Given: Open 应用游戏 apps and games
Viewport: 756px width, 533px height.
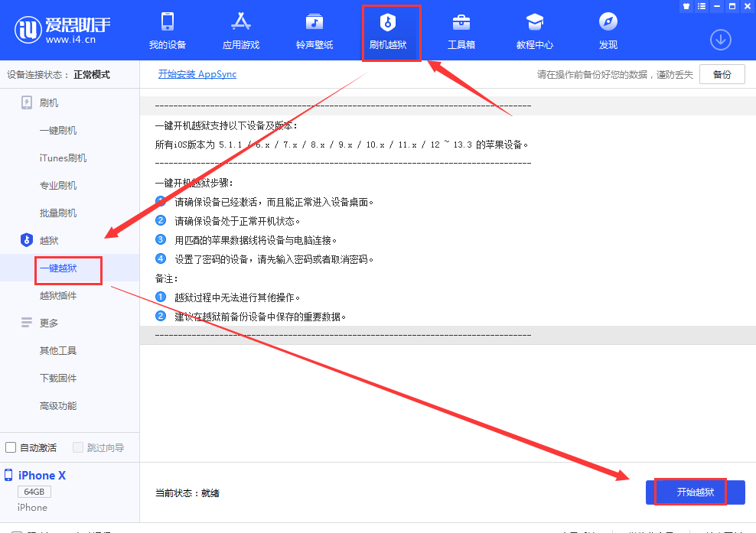Looking at the screenshot, I should [x=240, y=31].
